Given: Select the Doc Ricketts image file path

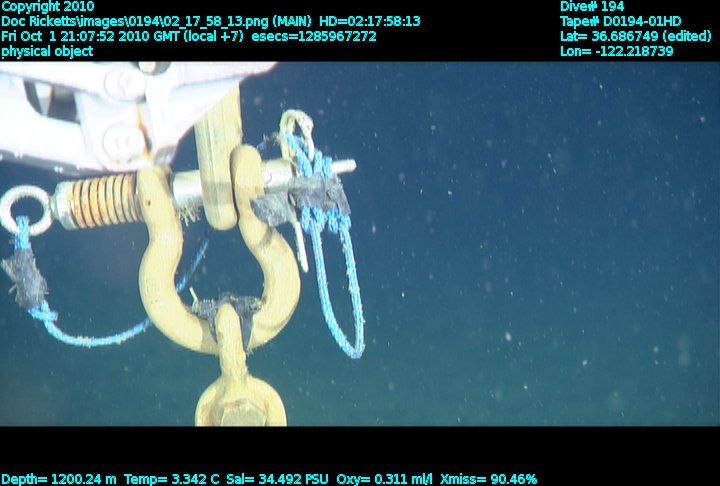Looking at the screenshot, I should tap(140, 21).
